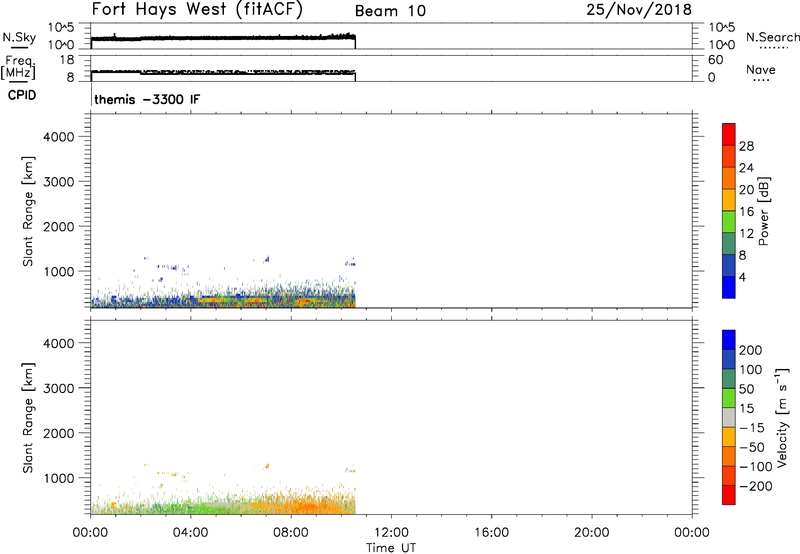The width and height of the screenshot is (800, 554).
Task: Pick the bright blue bottom power colorbar segment
Action: pyautogui.click(x=729, y=287)
